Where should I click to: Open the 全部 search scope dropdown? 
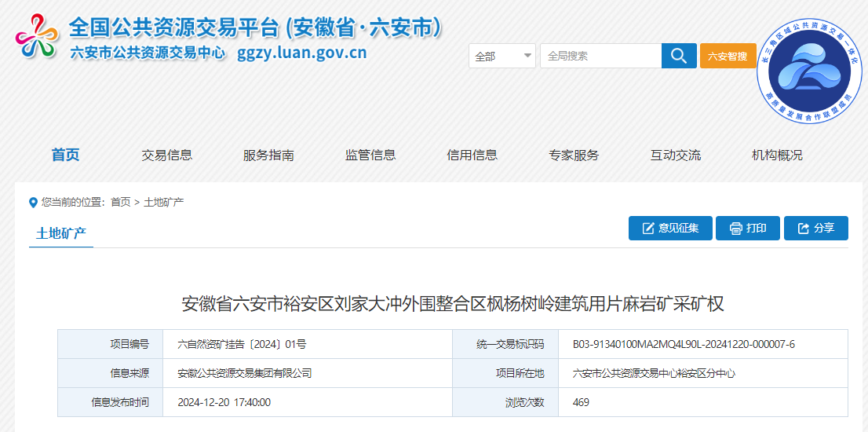pyautogui.click(x=502, y=57)
